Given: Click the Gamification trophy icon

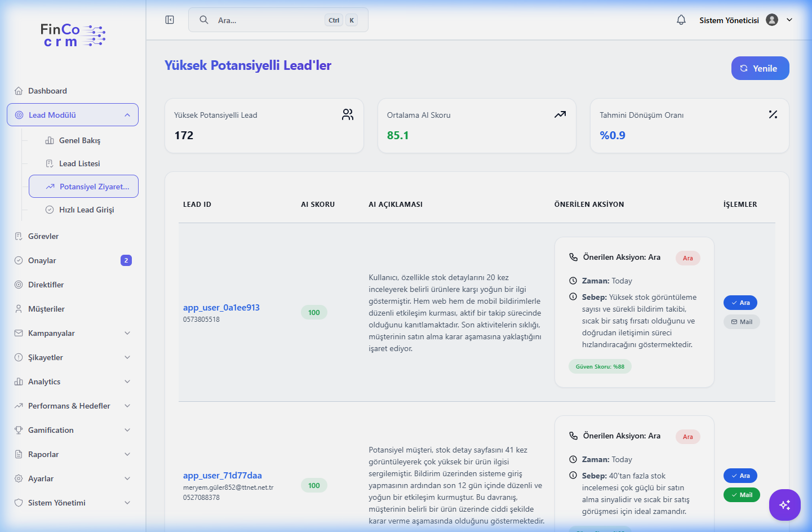Looking at the screenshot, I should tap(19, 430).
